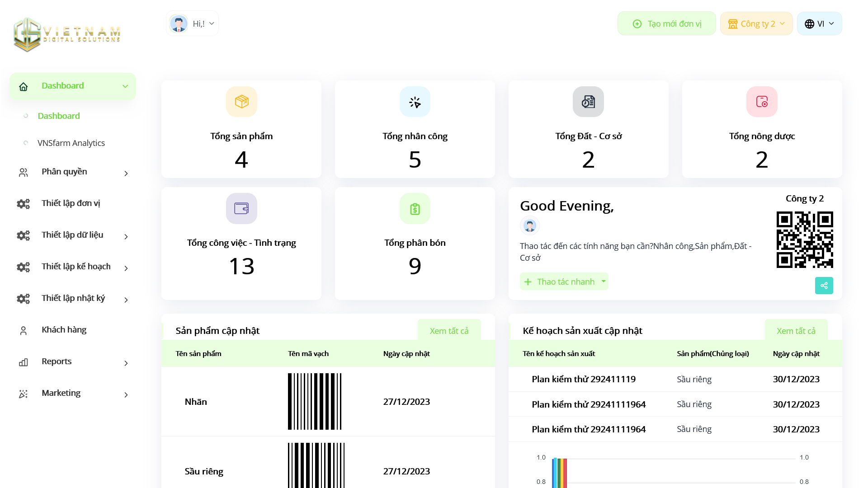Expand the Phân quyền sidebar menu
Image resolution: width=868 pixels, height=488 pixels.
point(72,172)
